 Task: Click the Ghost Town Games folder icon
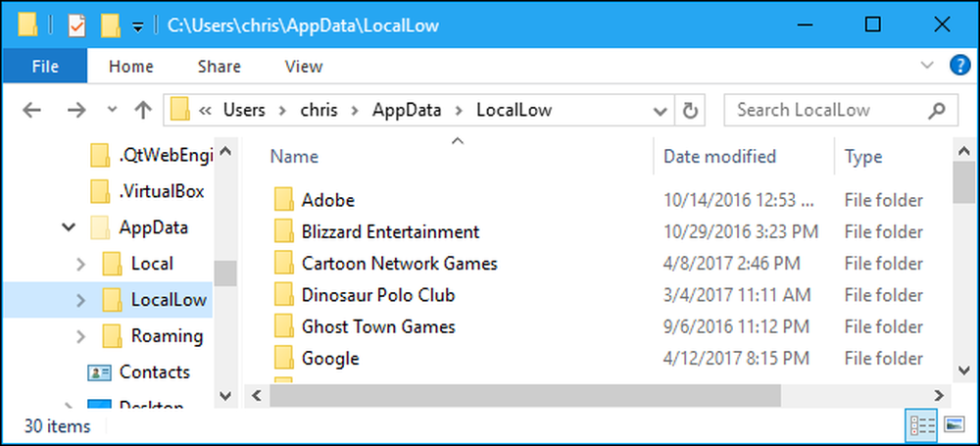coord(283,326)
